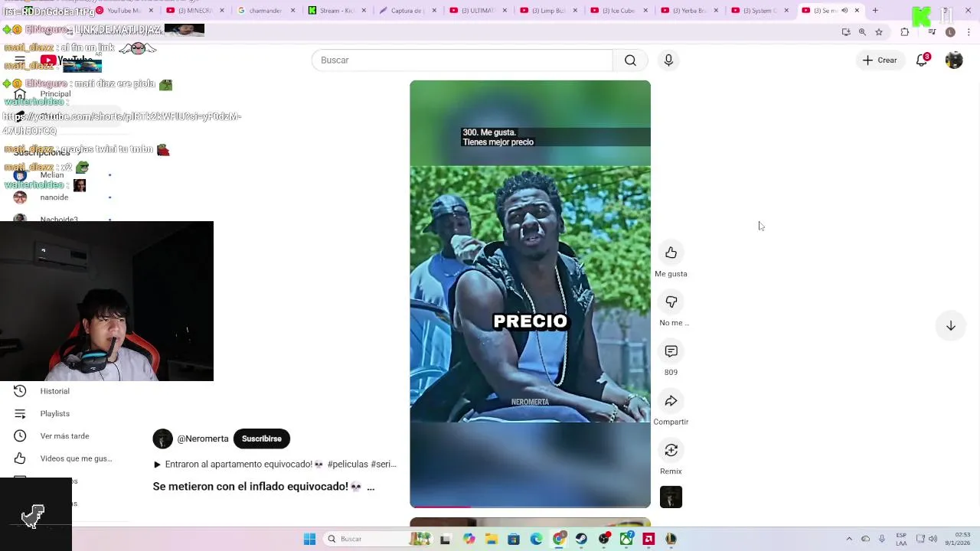Screen dimensions: 980x551
Task: Open the @Neromerta channel link
Action: coord(203,439)
